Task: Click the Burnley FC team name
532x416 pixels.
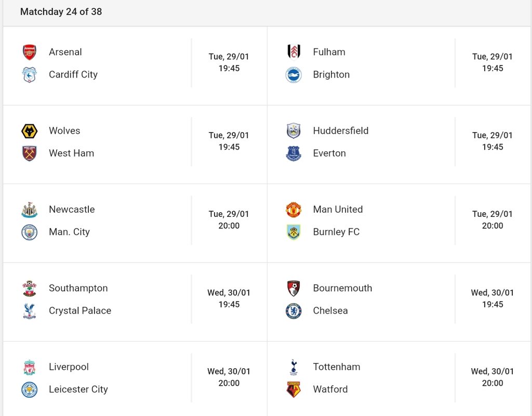Action: (336, 232)
